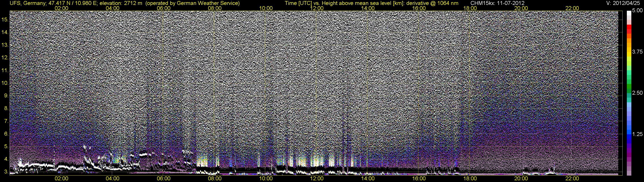Click the 20:00 label on the bottom time axis
The height and width of the screenshot is (182, 644).
point(521,179)
